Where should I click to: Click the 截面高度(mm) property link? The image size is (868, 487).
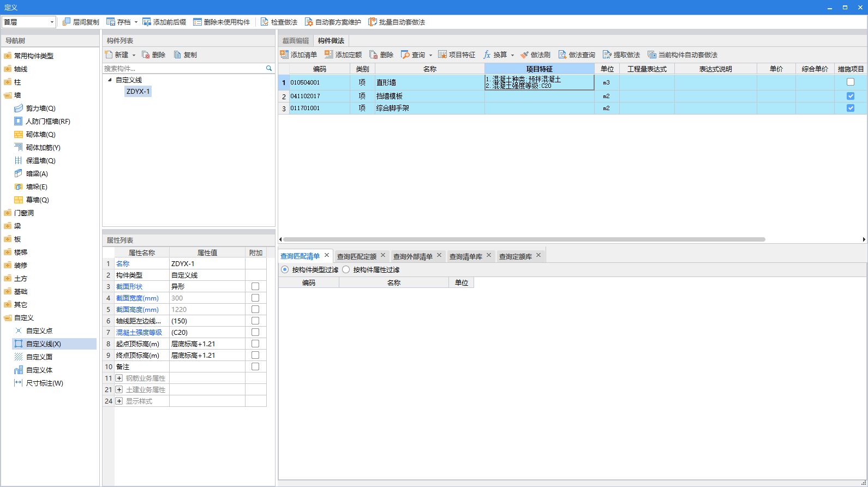pos(137,309)
